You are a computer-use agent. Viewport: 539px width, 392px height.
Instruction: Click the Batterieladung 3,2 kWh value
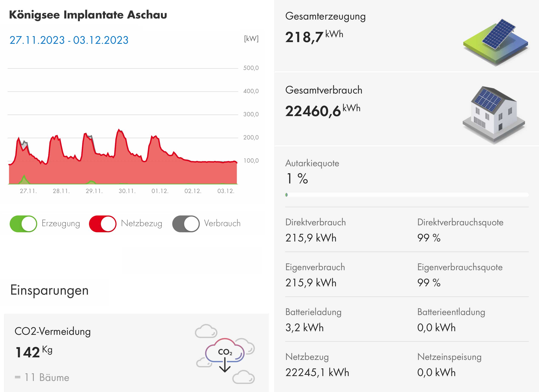pos(304,328)
